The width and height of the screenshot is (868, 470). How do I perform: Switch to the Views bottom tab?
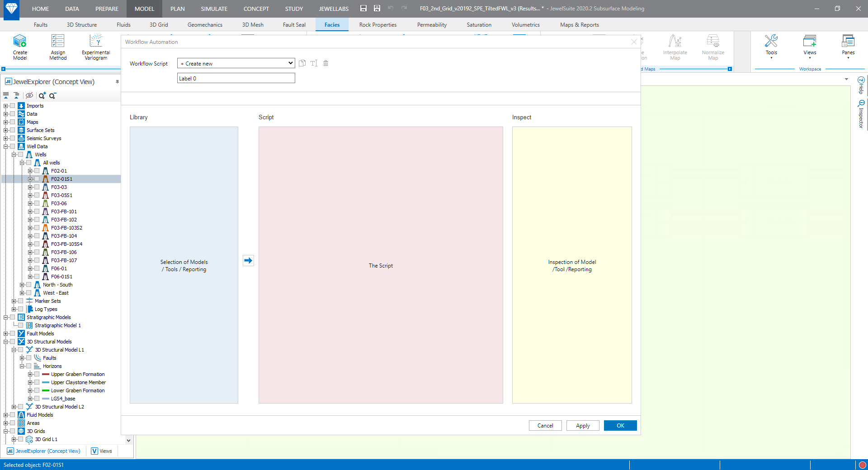click(x=102, y=451)
